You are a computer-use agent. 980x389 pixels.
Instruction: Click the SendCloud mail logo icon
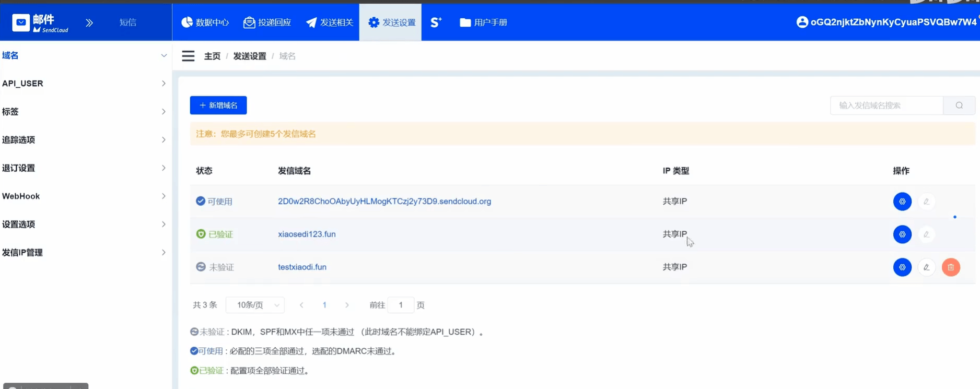(21, 22)
